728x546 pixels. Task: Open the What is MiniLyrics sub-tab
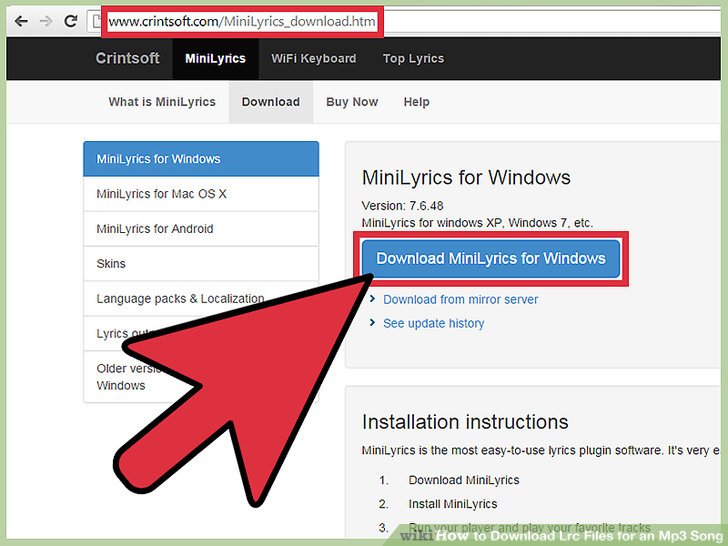coord(162,102)
